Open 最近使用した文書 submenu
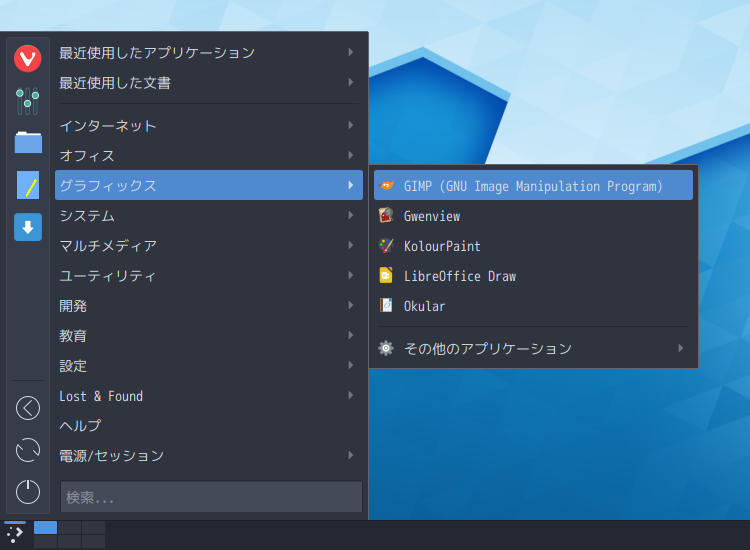Viewport: 750px width, 550px height. (x=209, y=82)
